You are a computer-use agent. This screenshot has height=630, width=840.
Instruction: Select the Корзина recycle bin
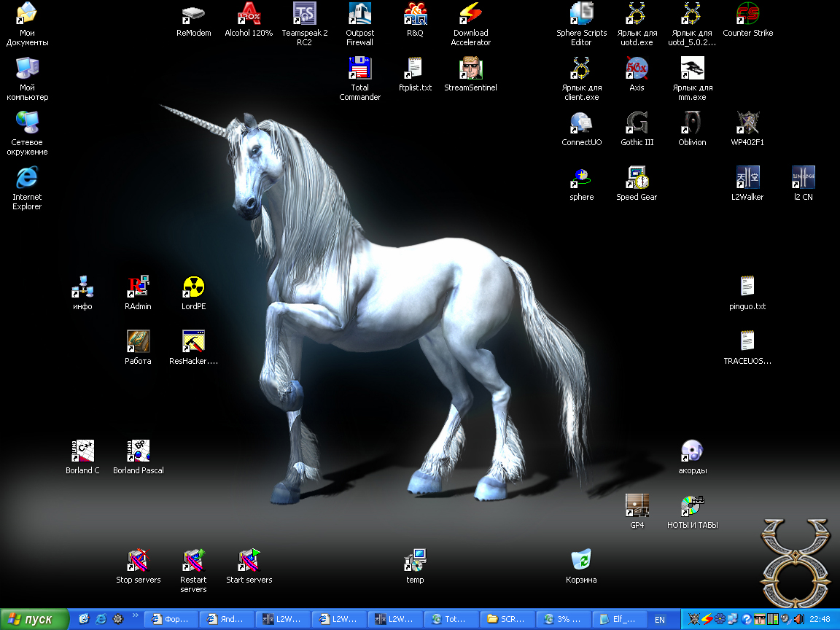(x=581, y=561)
